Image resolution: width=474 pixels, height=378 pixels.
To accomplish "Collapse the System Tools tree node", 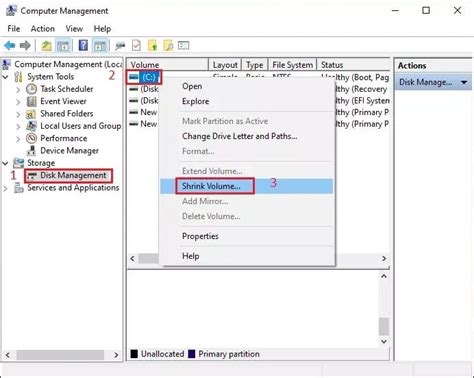I will pyautogui.click(x=6, y=77).
